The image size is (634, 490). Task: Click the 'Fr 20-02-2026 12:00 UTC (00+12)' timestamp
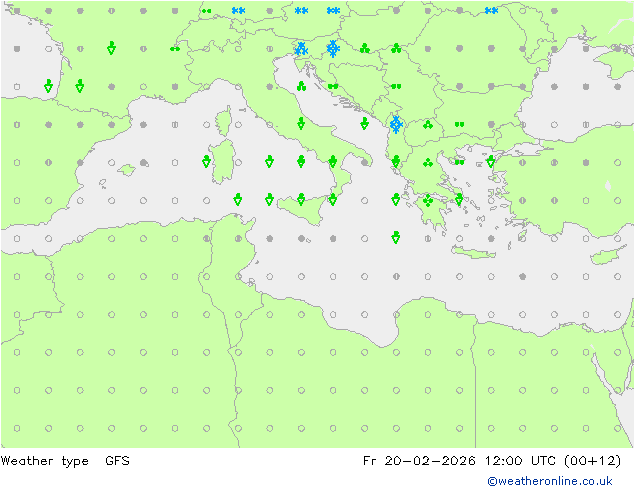(x=492, y=461)
